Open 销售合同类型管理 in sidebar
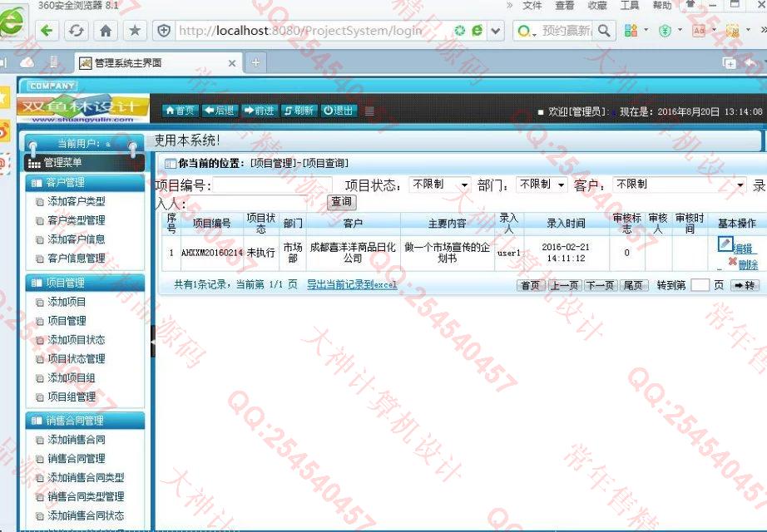Image resolution: width=767 pixels, height=532 pixels. coord(86,497)
